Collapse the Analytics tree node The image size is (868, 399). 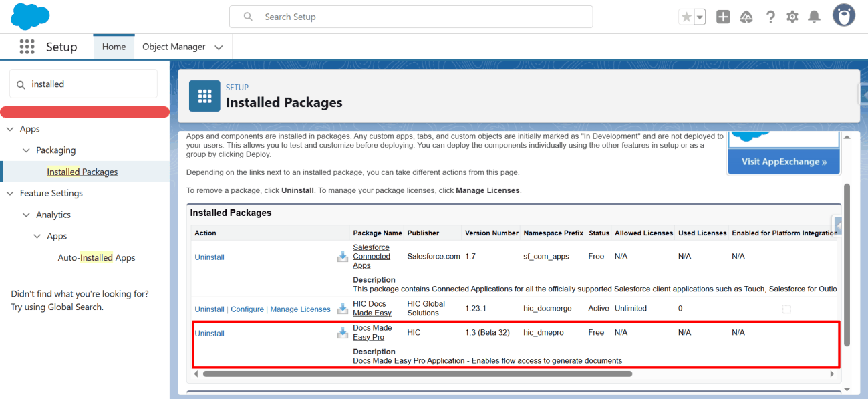[26, 215]
